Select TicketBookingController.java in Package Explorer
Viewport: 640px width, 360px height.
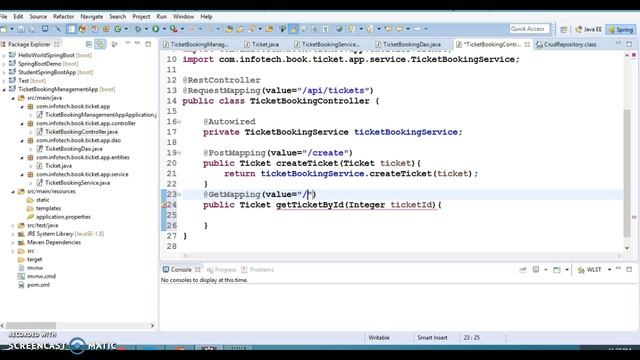(81, 132)
